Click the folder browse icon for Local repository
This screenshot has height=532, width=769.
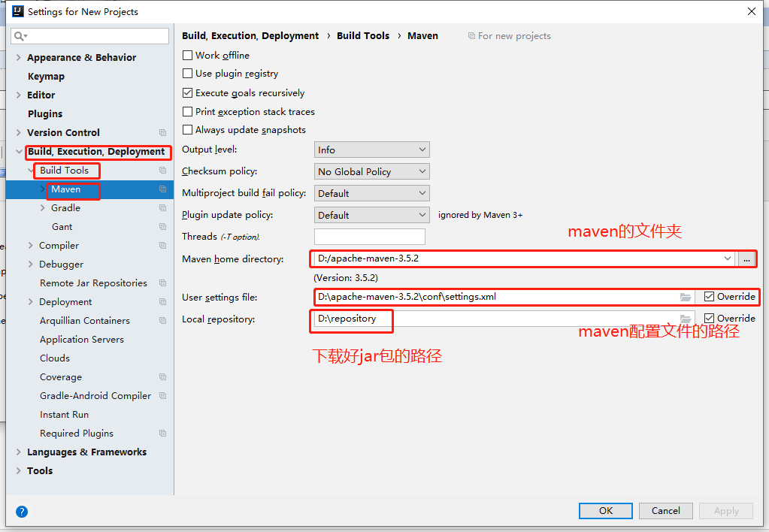(x=686, y=319)
